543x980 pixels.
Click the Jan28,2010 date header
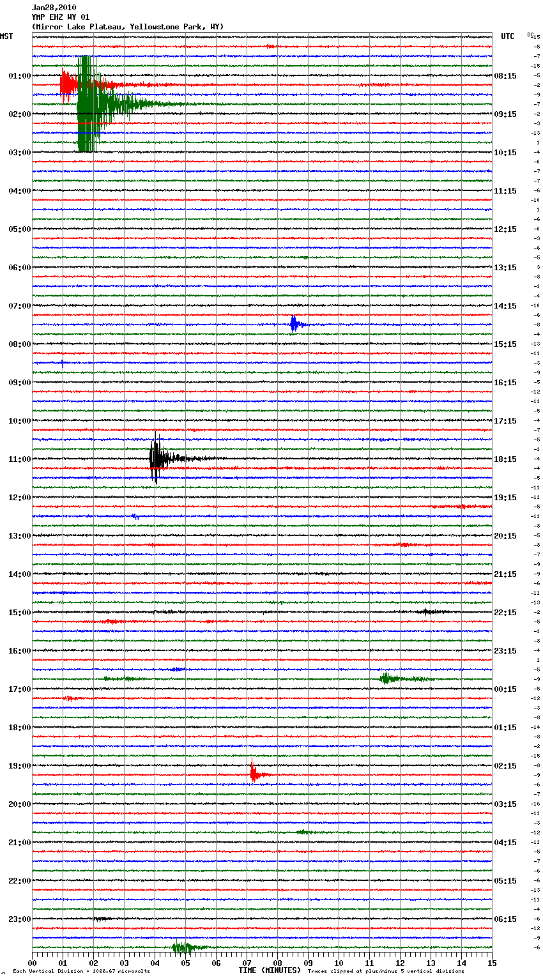pos(54,8)
